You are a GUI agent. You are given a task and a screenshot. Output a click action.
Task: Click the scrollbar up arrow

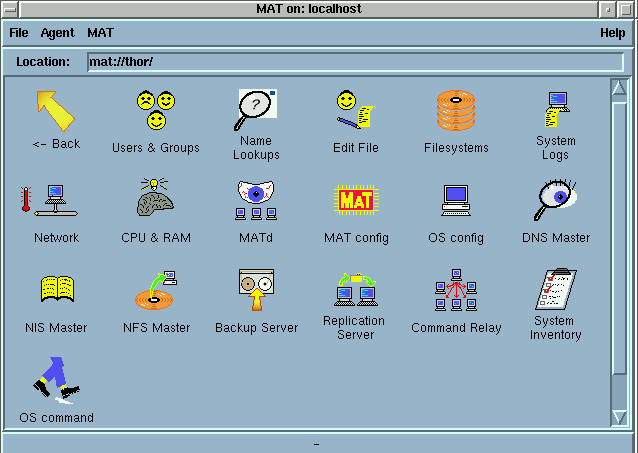619,88
